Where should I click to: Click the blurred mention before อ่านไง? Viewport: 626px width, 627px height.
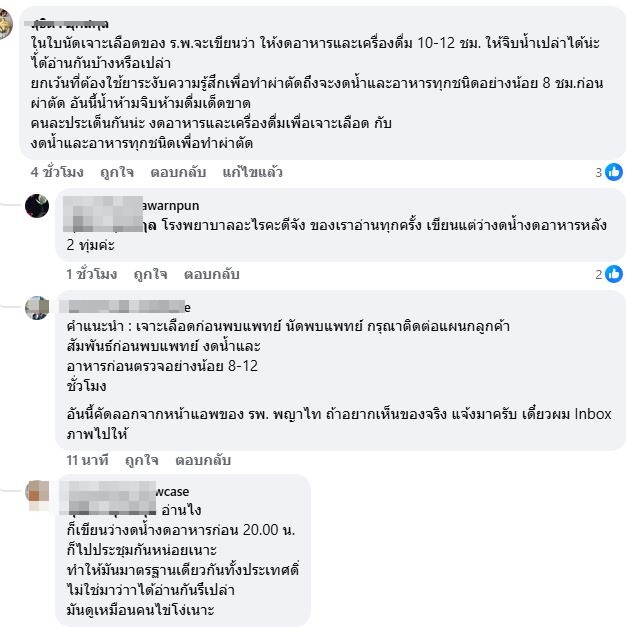112,510
